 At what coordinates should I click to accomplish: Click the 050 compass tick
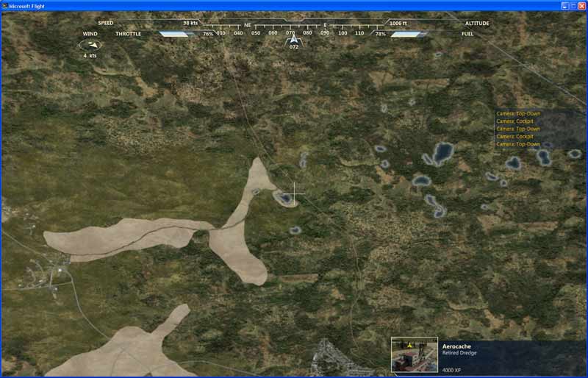[x=256, y=33]
